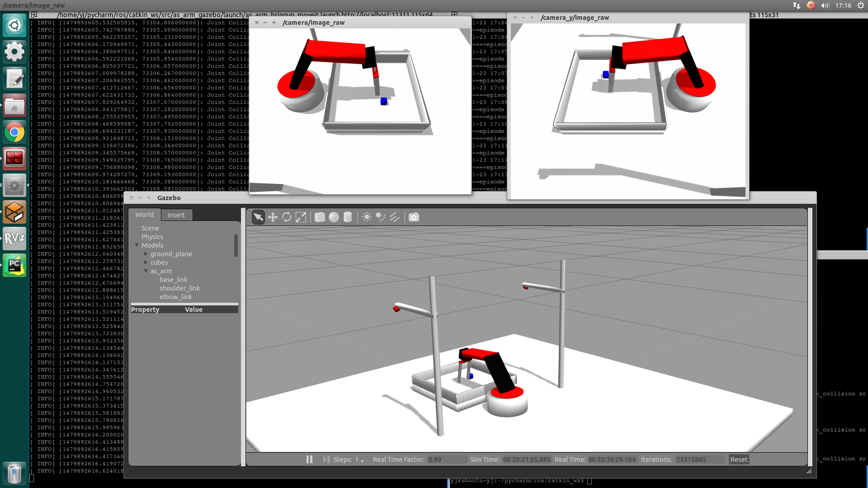
Task: Select the box geometry shape icon
Action: point(320,217)
